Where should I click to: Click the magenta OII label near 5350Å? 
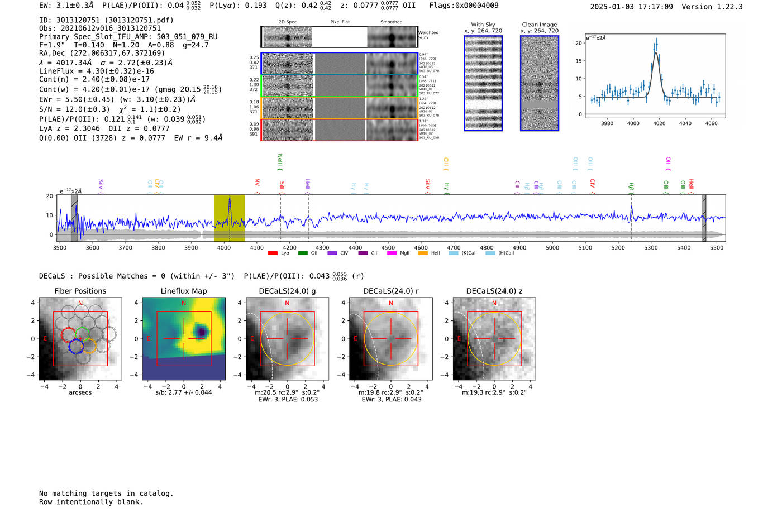668,164
